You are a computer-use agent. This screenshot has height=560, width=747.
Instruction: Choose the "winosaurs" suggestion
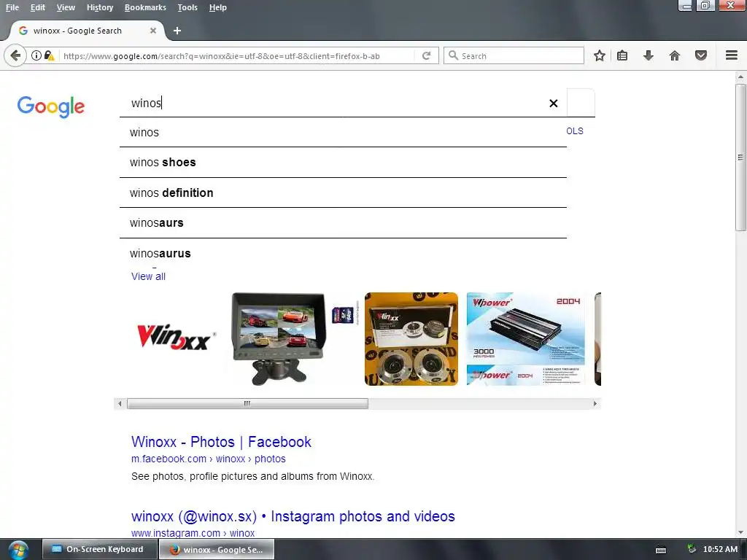pos(343,223)
